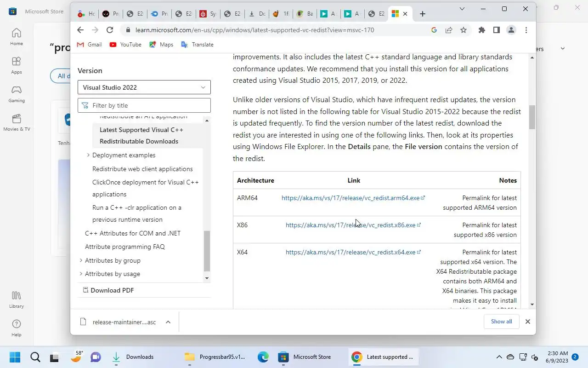Open Chrome side panel
The image size is (588, 368).
click(x=496, y=30)
